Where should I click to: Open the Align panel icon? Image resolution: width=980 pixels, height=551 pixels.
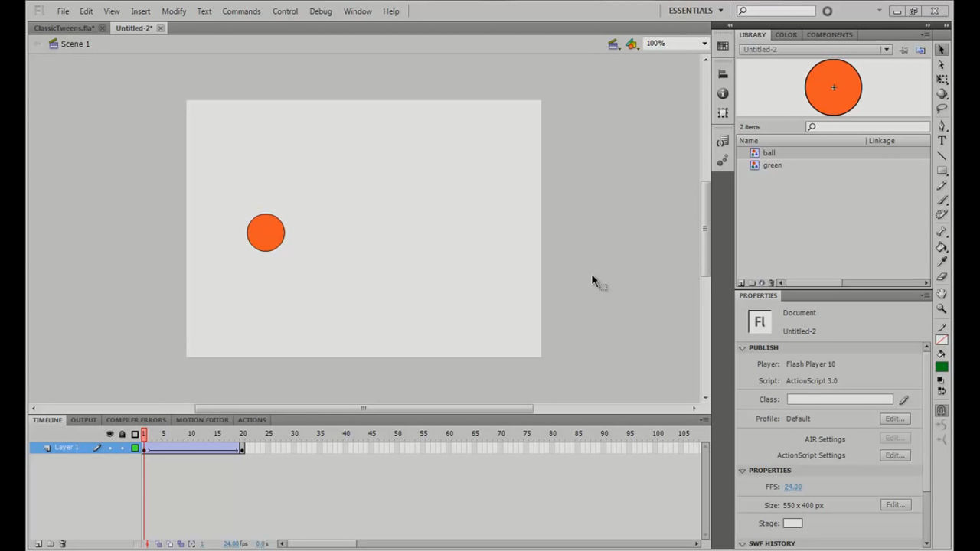[x=723, y=74]
